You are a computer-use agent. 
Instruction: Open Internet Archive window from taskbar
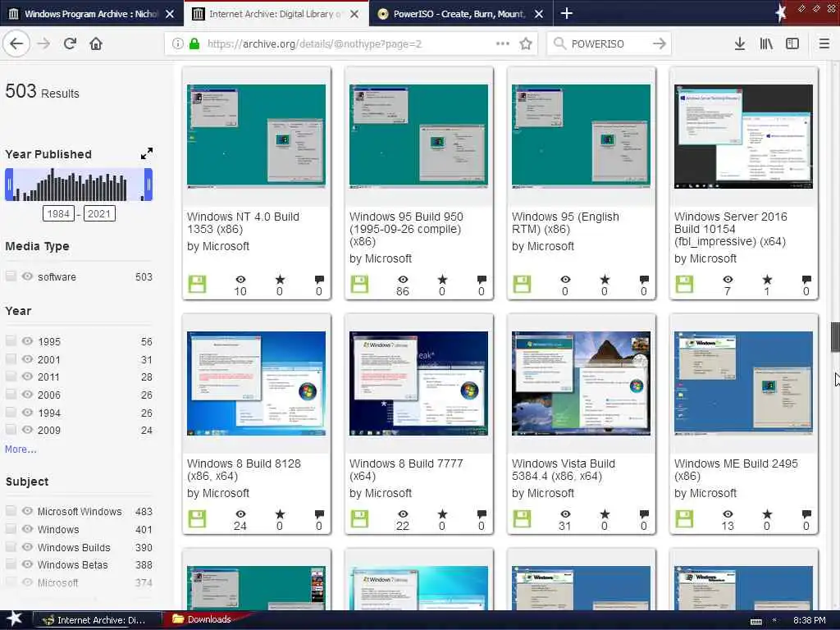pyautogui.click(x=97, y=620)
